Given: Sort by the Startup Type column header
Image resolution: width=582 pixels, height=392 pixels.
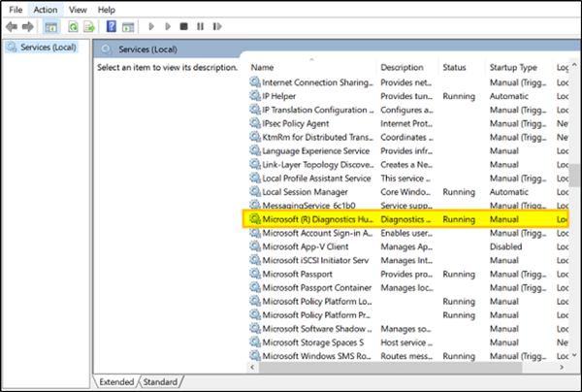Looking at the screenshot, I should [514, 67].
